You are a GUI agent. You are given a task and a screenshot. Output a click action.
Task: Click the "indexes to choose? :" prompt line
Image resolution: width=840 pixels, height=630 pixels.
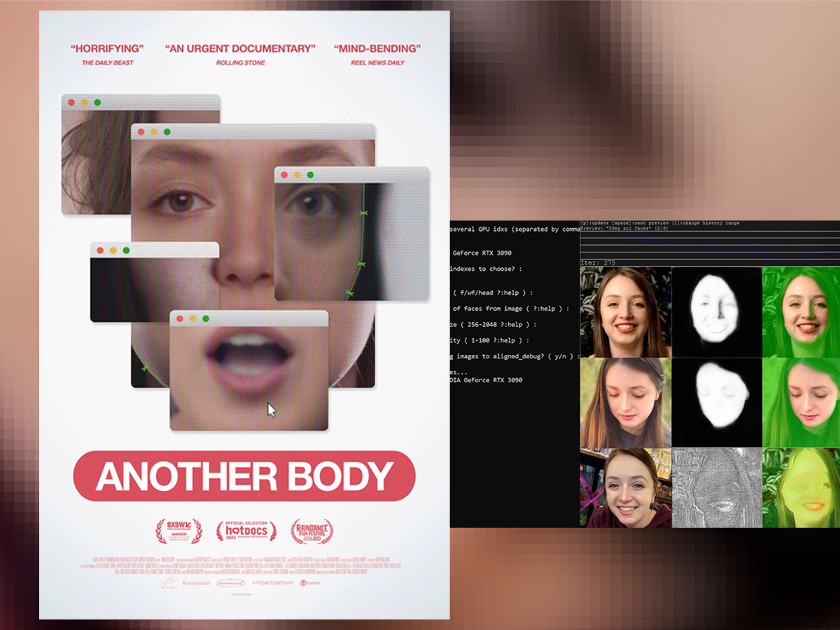pos(486,269)
